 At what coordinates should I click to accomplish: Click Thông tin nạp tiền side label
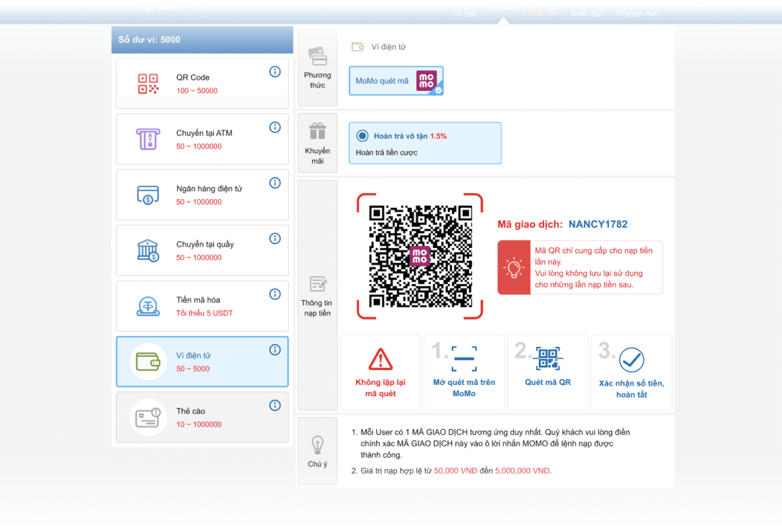(317, 308)
